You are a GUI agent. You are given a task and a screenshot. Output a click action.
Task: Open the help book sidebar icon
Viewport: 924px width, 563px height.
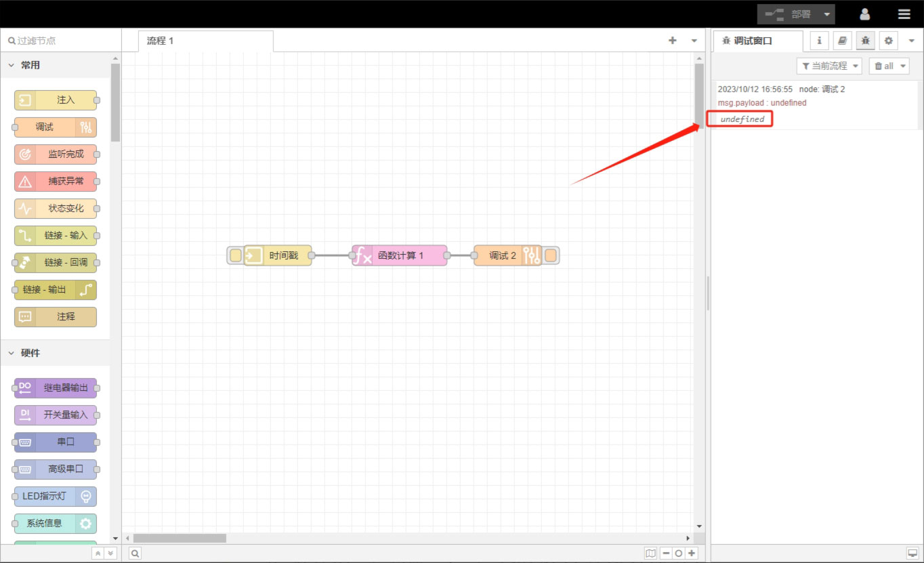pos(842,41)
